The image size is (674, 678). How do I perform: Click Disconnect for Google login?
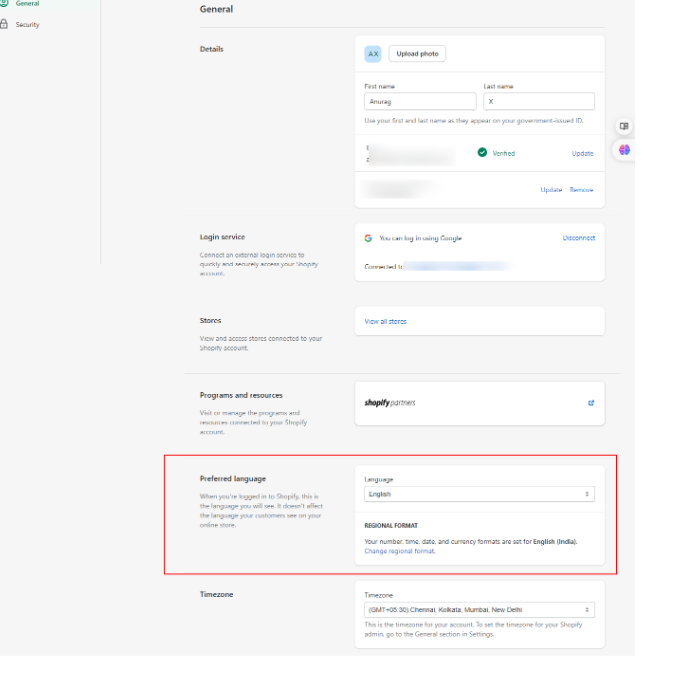tap(578, 238)
